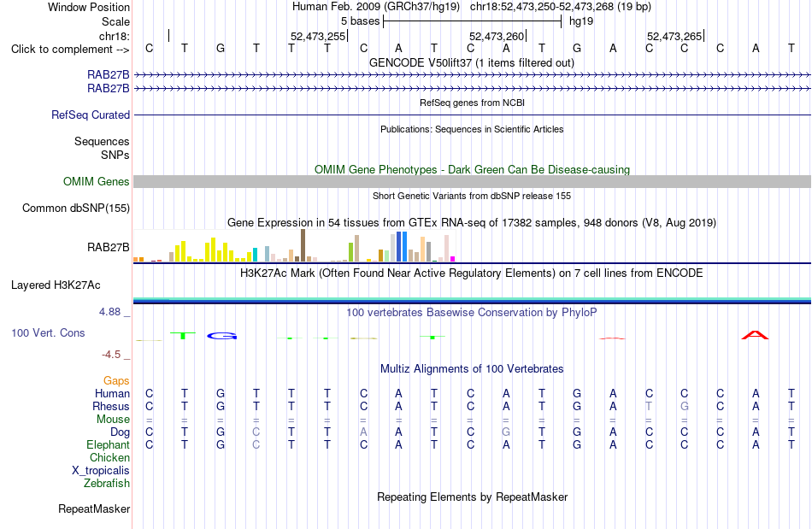Click the faded T in Rhesus row
This screenshot has width=812, height=529.
click(x=649, y=406)
